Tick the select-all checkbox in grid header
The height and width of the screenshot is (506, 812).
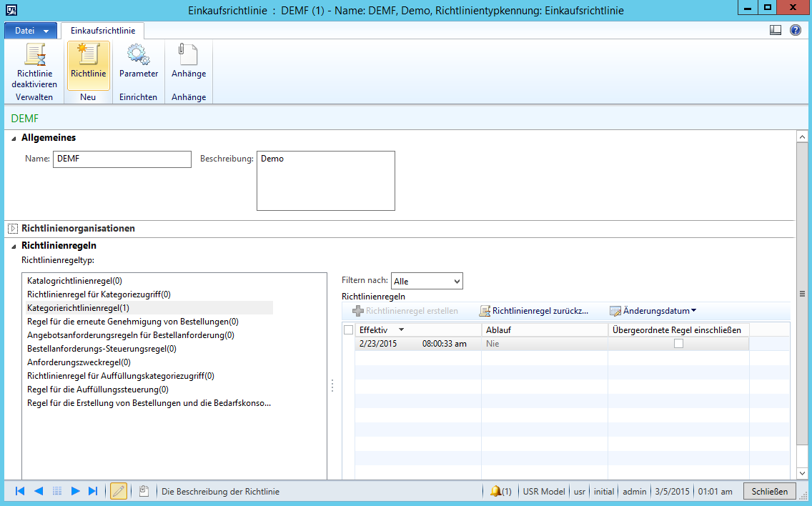click(x=348, y=329)
